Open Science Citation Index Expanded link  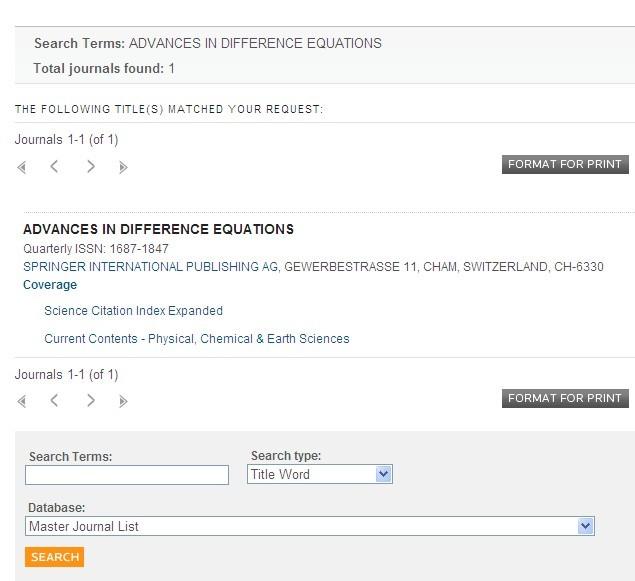point(133,311)
